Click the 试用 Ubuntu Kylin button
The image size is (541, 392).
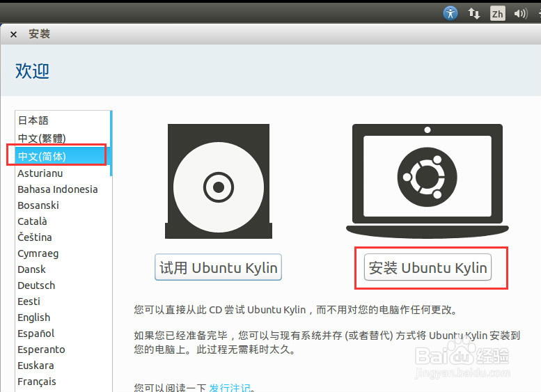click(219, 267)
